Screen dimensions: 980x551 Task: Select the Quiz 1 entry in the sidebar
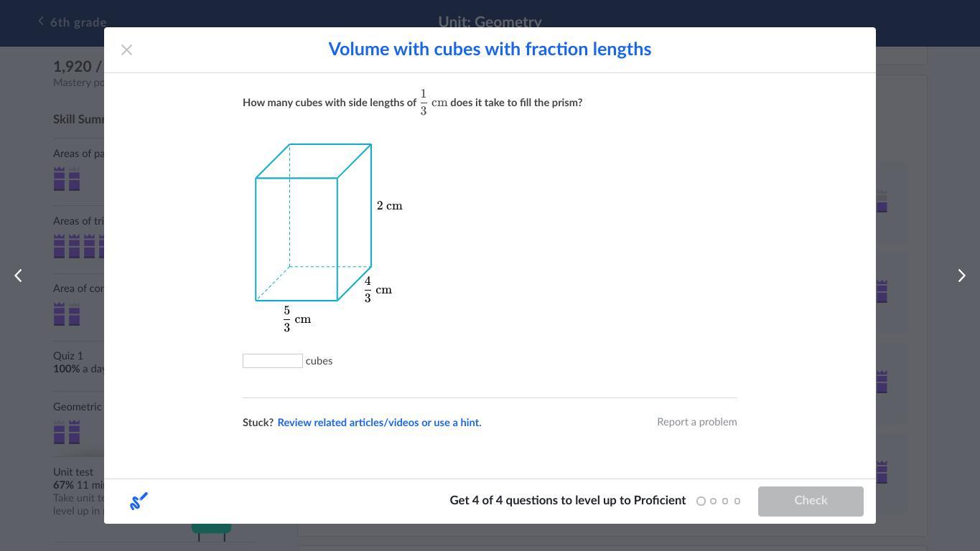[x=78, y=362]
